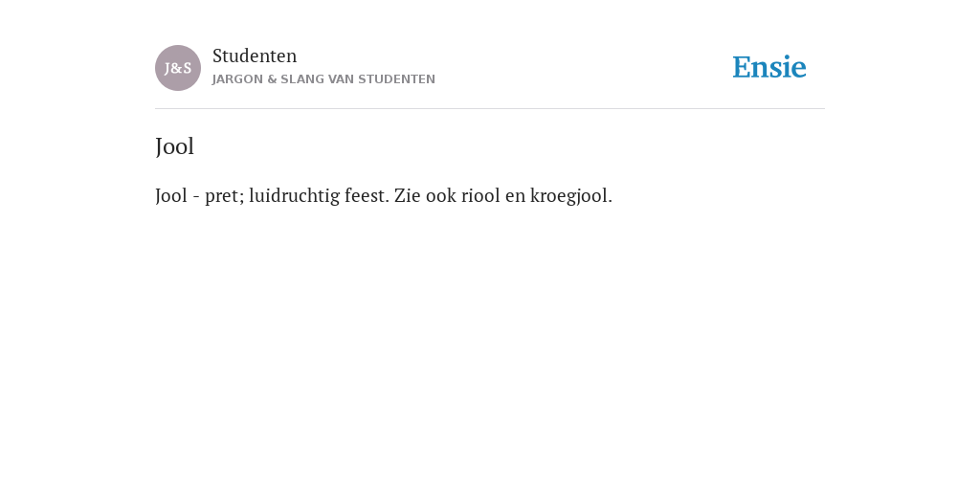This screenshot has height=490, width=980.
Task: Click the first word Jool in the definition line
Action: click(171, 195)
